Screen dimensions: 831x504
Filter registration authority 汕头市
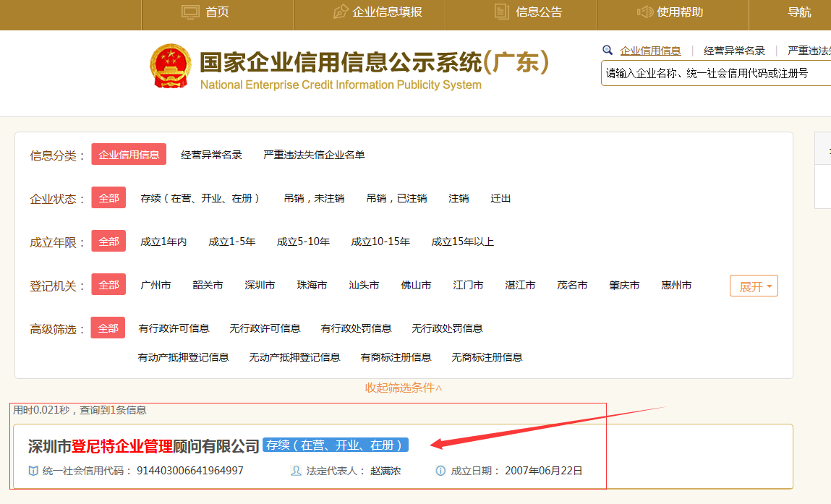[x=364, y=285]
